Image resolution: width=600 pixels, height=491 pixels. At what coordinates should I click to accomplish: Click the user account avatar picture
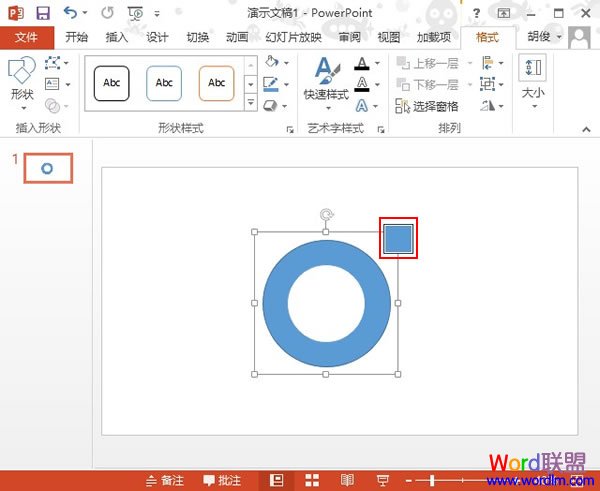pyautogui.click(x=579, y=38)
